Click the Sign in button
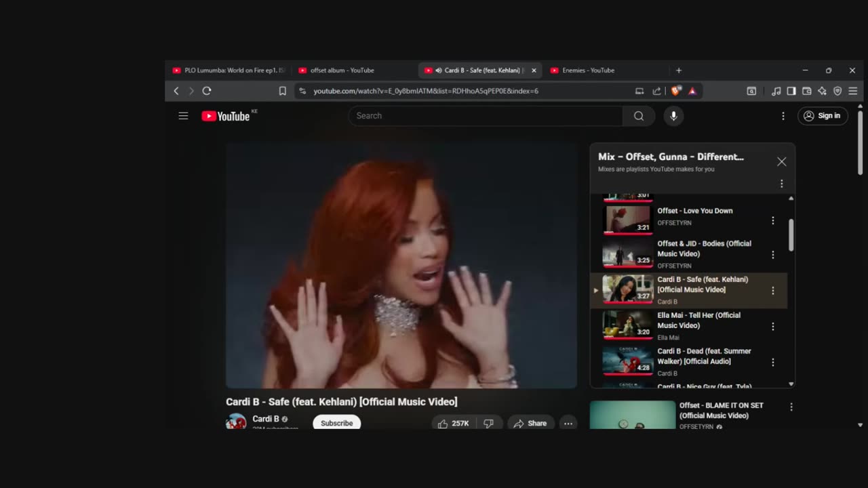 click(823, 116)
